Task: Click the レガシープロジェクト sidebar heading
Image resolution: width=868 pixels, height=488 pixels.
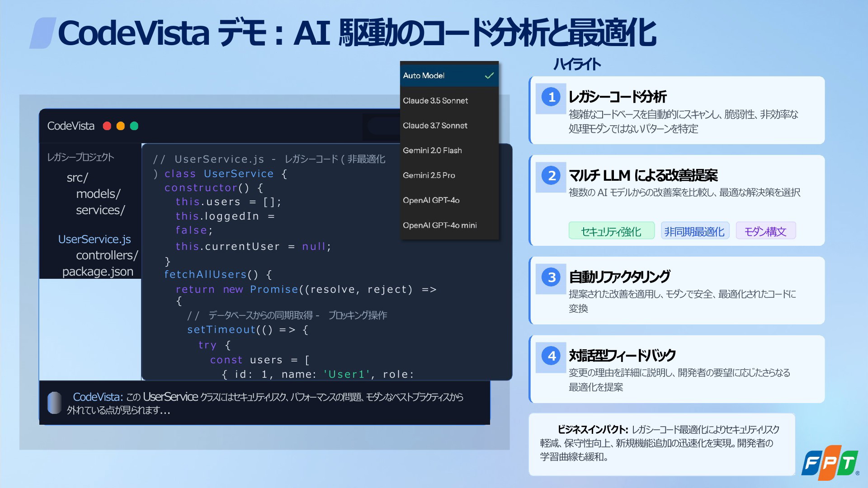Action: tap(80, 157)
